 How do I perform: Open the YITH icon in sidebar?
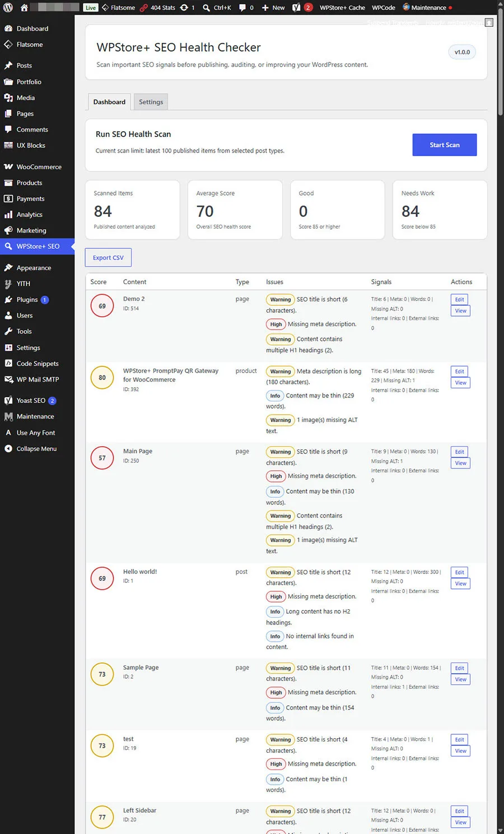(8, 284)
